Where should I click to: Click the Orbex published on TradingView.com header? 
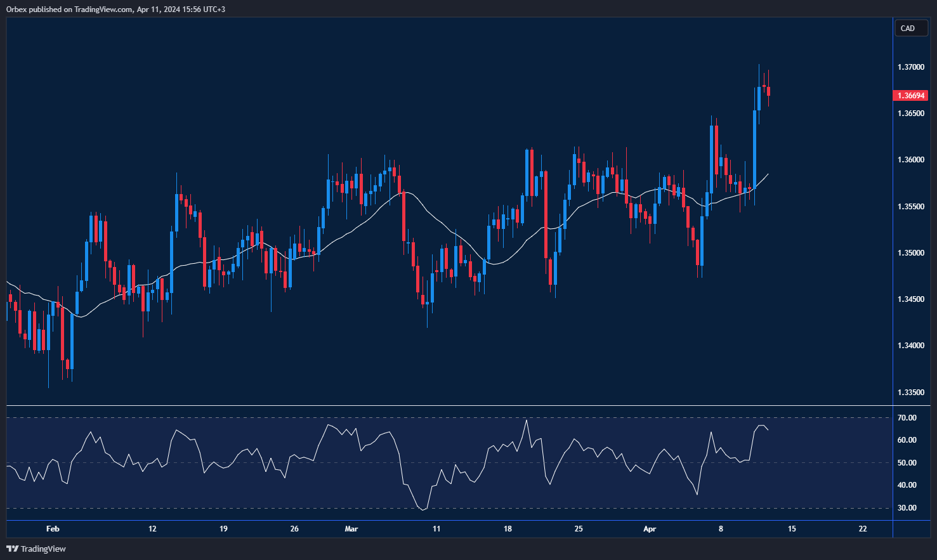(115, 9)
